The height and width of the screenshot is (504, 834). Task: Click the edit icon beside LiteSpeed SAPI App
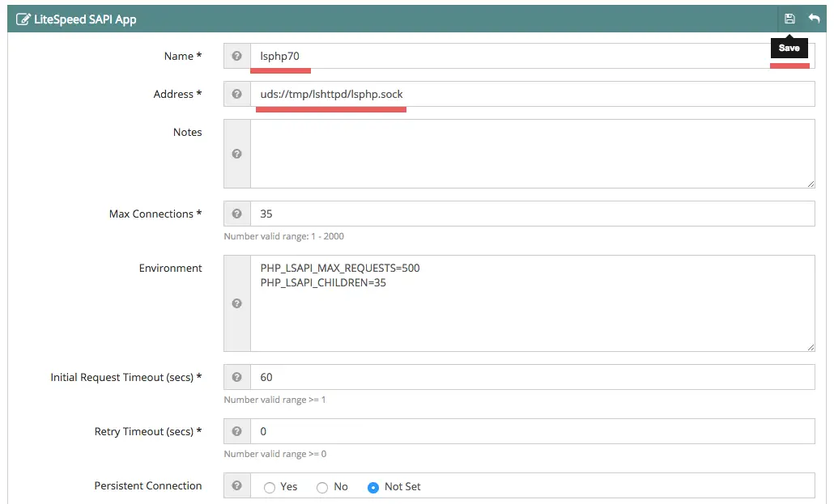(x=23, y=19)
